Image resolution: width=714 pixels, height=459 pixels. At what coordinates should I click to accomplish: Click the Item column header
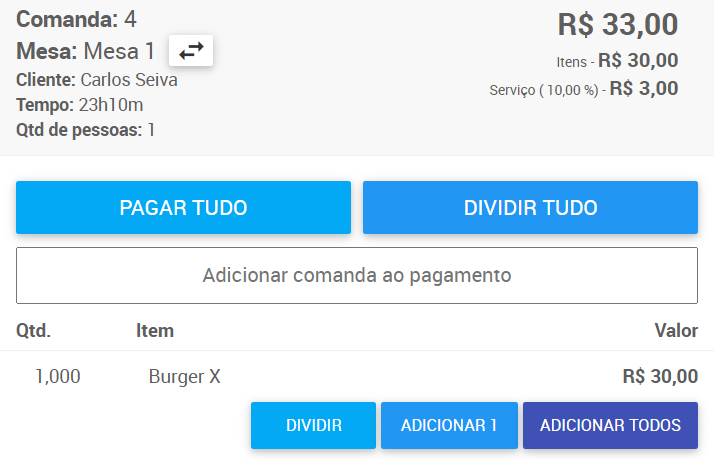coord(155,331)
